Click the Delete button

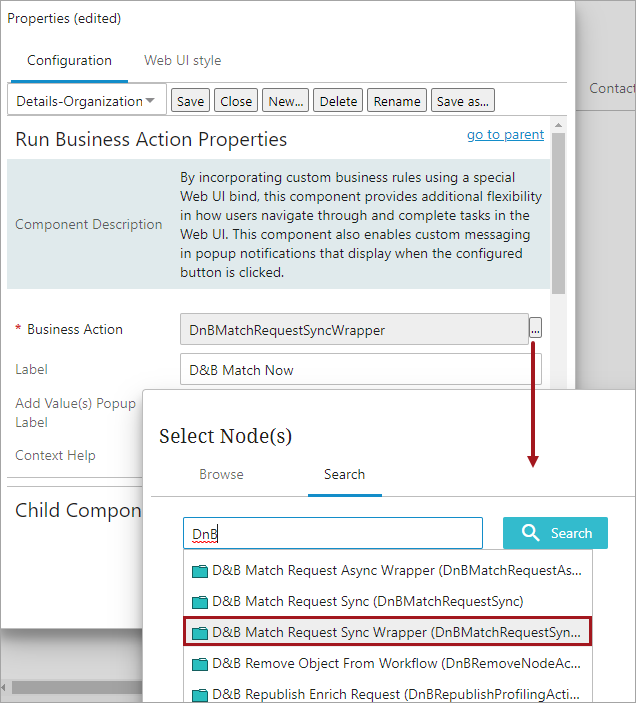tap(338, 101)
